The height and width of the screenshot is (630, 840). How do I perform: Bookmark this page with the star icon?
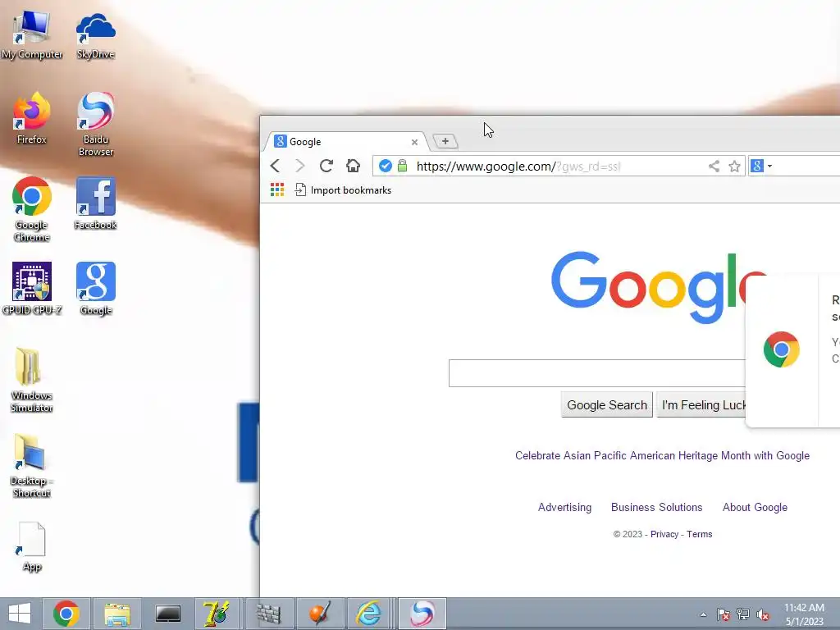click(734, 166)
